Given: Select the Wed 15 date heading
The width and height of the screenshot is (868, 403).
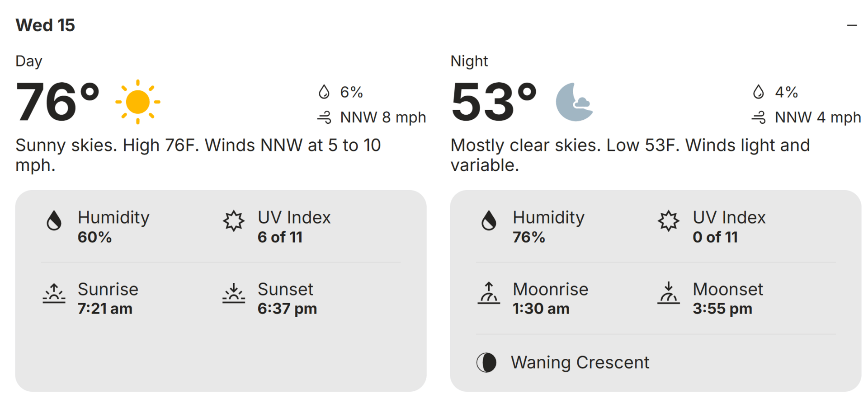Looking at the screenshot, I should pos(45,25).
